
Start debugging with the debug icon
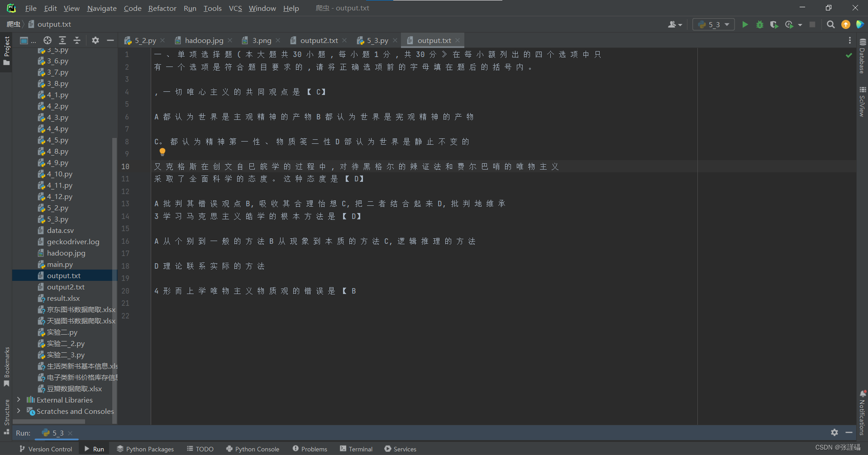point(760,24)
